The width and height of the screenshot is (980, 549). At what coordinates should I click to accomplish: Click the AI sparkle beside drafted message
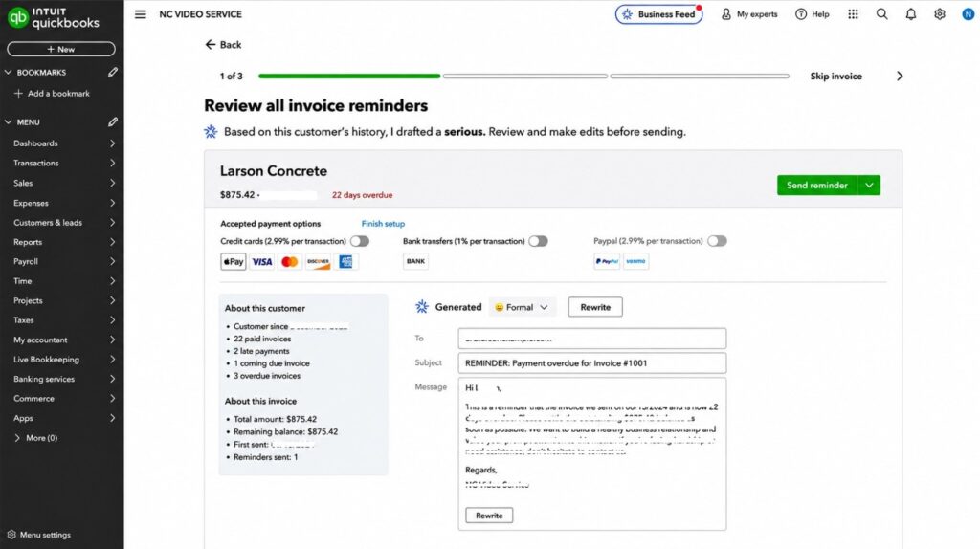click(211, 131)
